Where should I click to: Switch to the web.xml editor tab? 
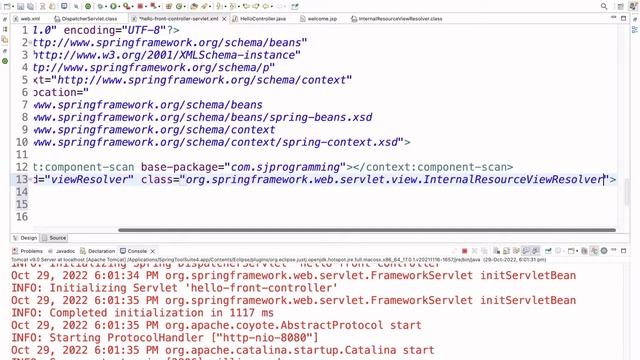(x=27, y=19)
